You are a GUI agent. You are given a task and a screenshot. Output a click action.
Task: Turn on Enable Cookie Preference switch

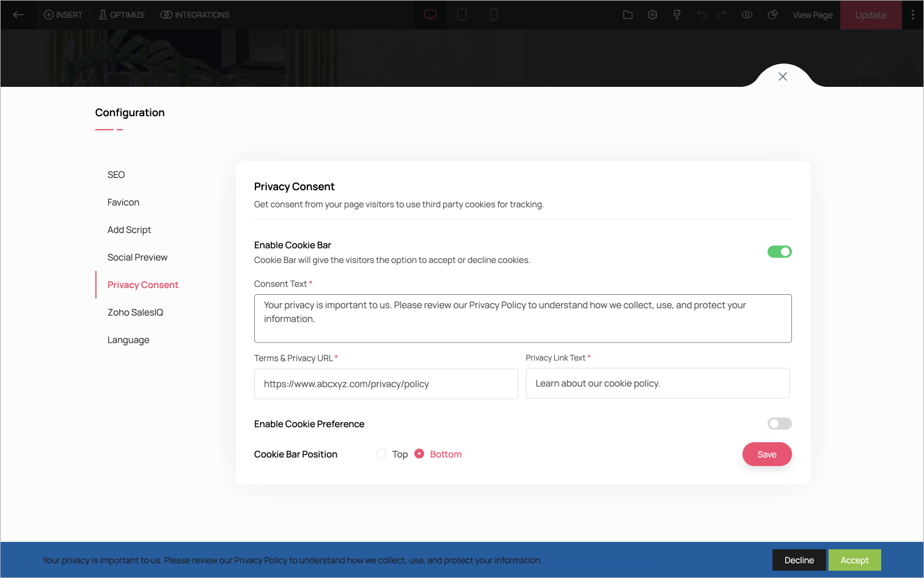pyautogui.click(x=780, y=423)
